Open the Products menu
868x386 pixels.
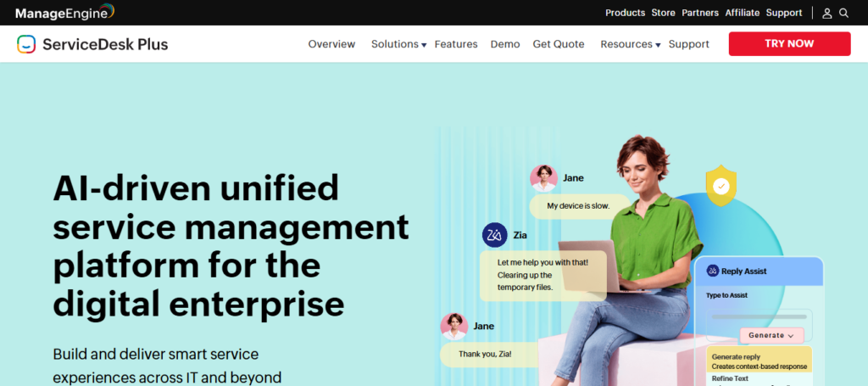click(x=625, y=13)
